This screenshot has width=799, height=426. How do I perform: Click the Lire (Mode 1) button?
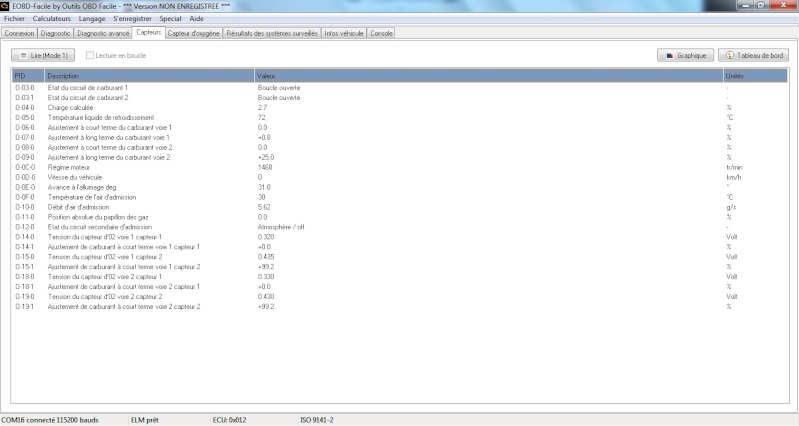43,55
